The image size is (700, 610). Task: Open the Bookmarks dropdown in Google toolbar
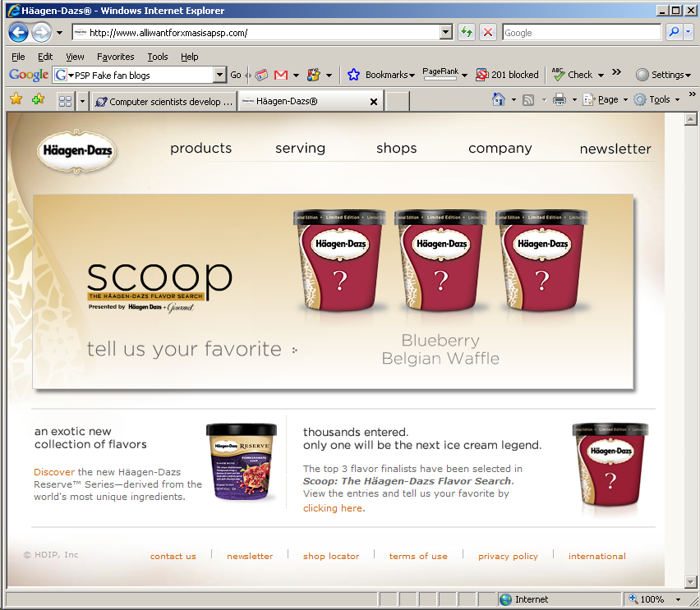(382, 75)
